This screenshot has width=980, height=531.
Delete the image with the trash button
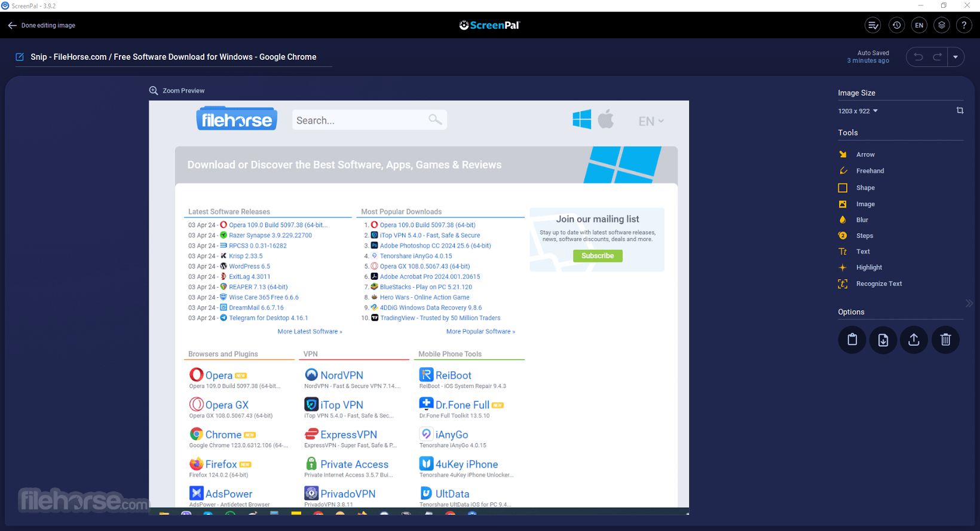[945, 340]
